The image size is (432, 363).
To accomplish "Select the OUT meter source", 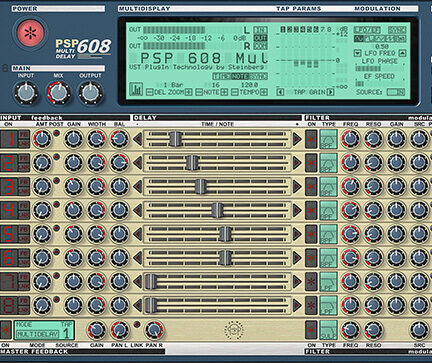I will (260, 38).
